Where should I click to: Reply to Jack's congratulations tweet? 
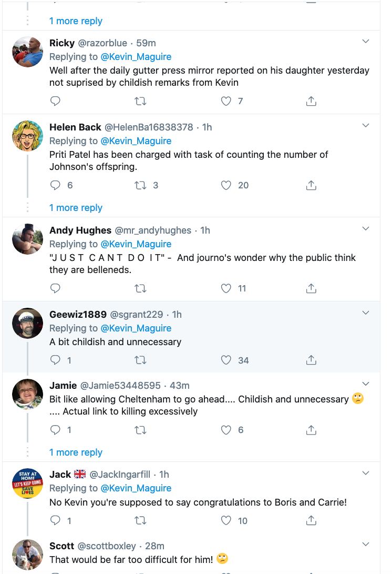(55, 520)
